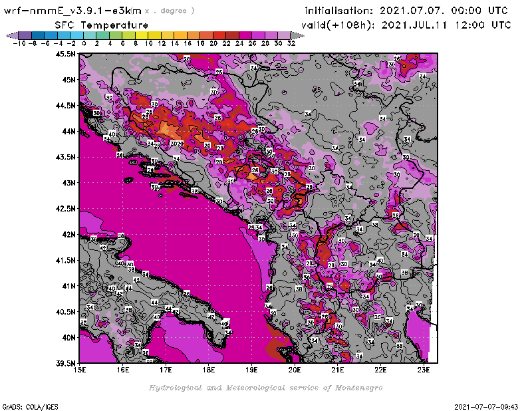Click the "45N" latitude label
The image size is (532, 411).
pos(68,80)
